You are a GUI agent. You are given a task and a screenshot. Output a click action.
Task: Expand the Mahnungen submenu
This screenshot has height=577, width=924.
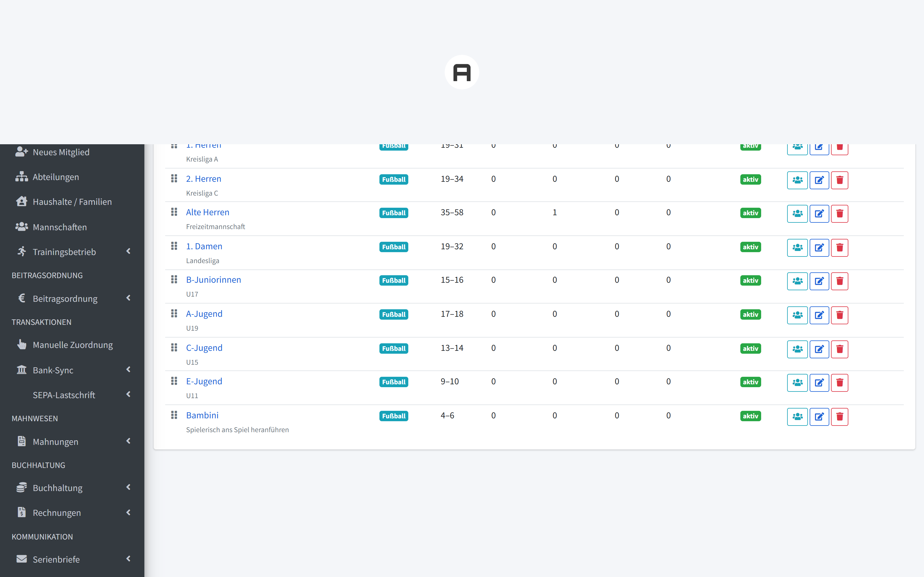(x=72, y=441)
